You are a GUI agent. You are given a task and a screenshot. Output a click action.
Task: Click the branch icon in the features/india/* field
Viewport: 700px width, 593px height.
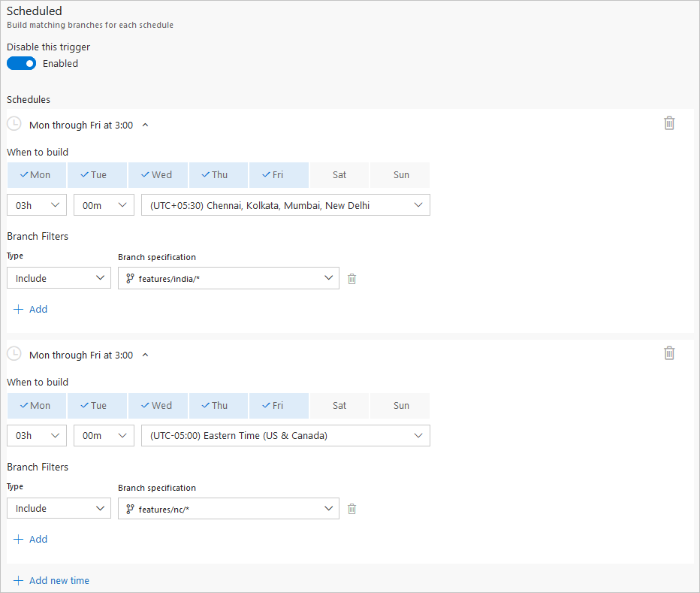pyautogui.click(x=130, y=278)
